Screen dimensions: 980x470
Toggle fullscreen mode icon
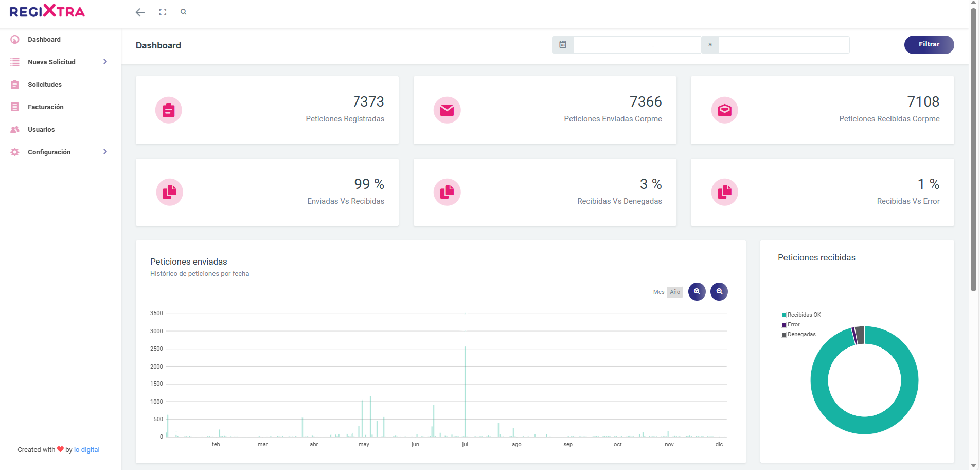pos(163,12)
